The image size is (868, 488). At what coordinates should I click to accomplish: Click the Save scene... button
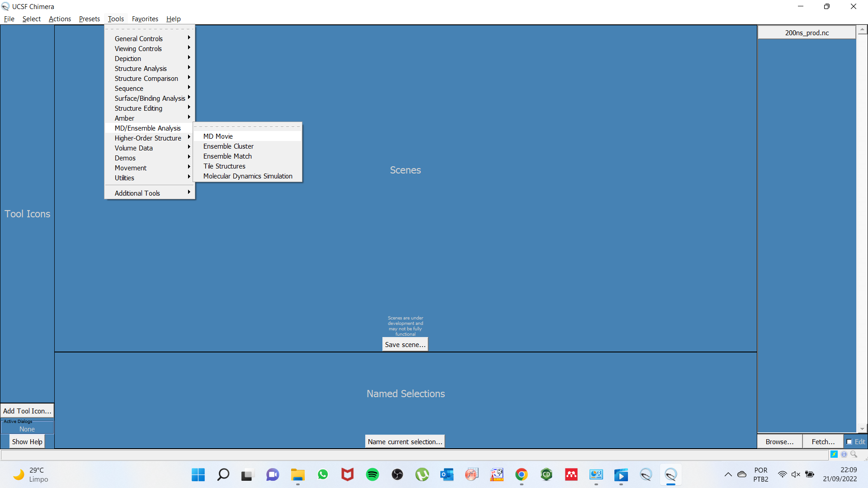click(405, 345)
